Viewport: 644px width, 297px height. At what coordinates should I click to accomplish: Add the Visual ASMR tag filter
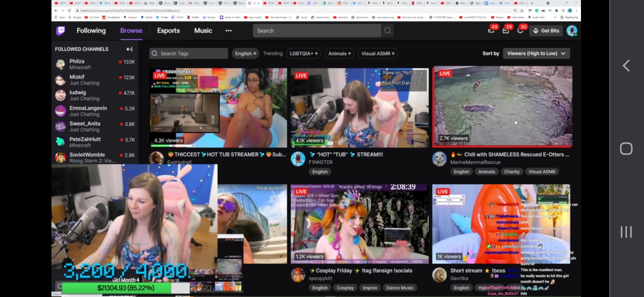click(x=378, y=53)
